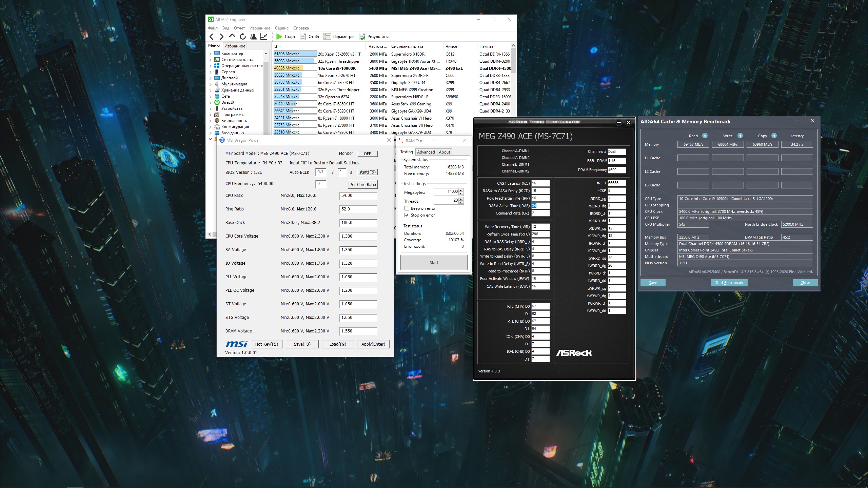Click Start Benchmark button
Screen dimensions: 868x488
pyautogui.click(x=729, y=283)
